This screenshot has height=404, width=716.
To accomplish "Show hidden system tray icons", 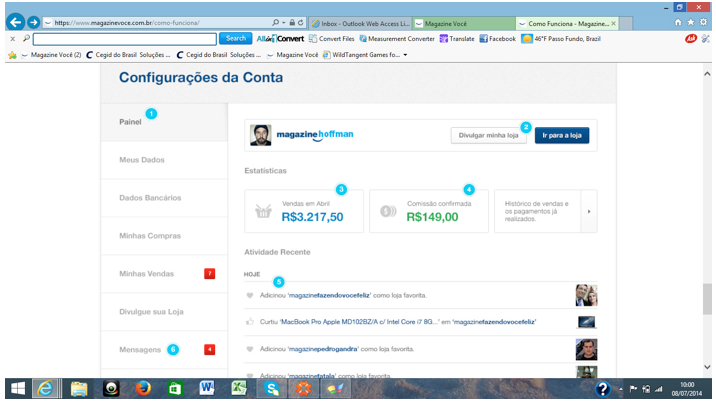I will (621, 389).
